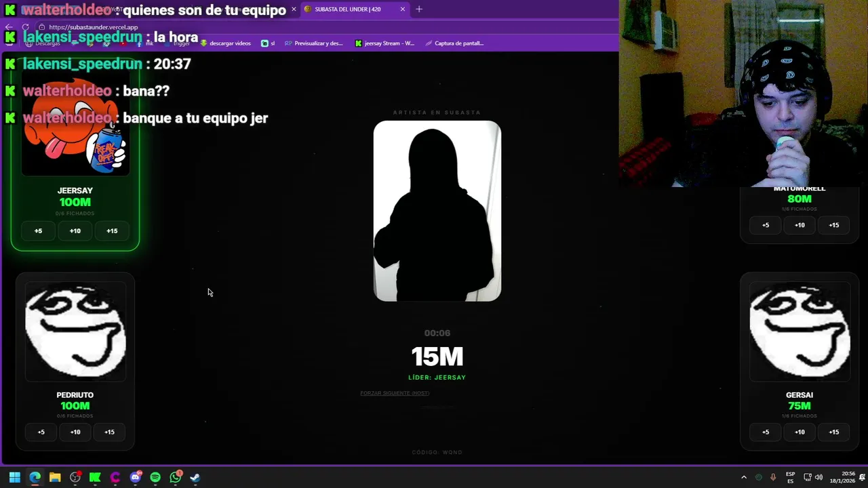Open the descargar videos bookmark

pyautogui.click(x=226, y=43)
